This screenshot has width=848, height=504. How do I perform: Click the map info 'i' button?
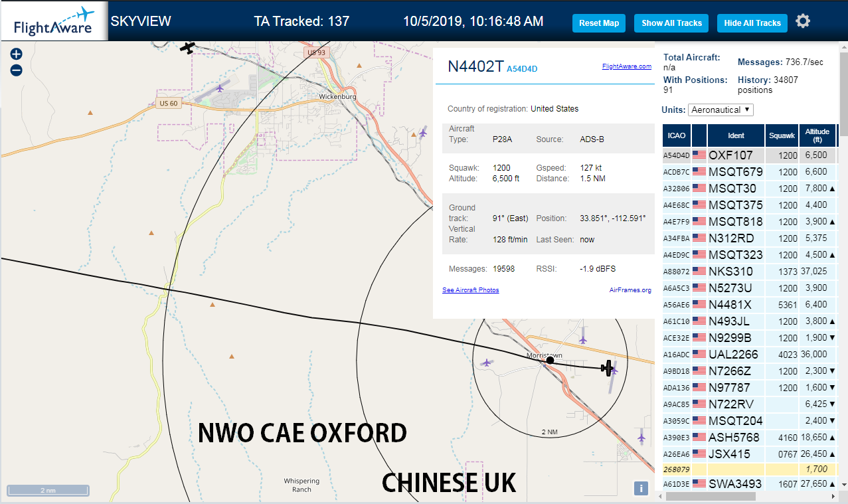641,488
